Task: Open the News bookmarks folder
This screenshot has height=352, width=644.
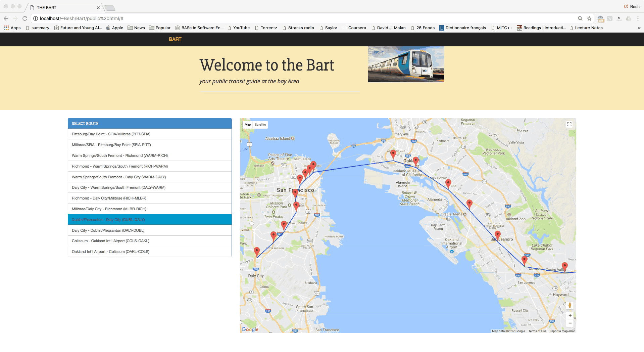Action: (x=136, y=28)
